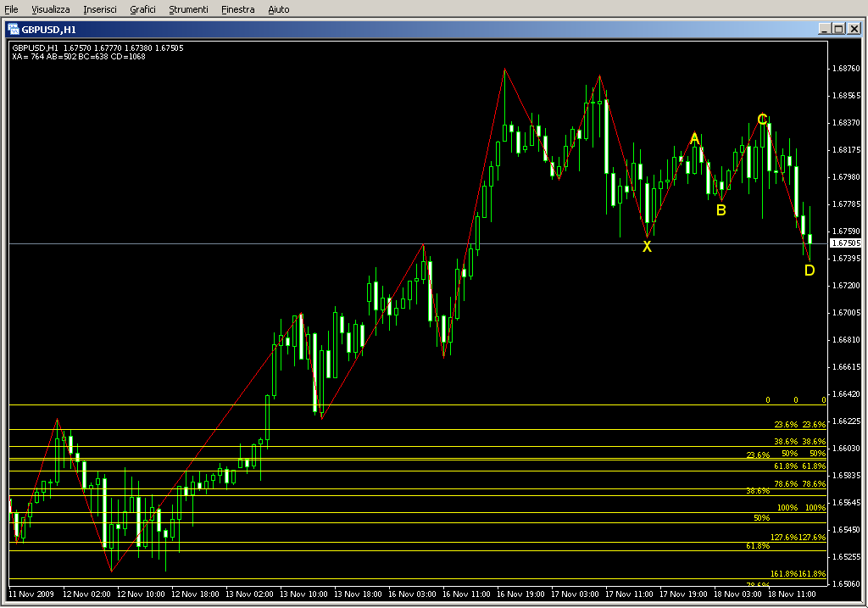This screenshot has width=868, height=608.
Task: Open the File menu
Action: 11,9
